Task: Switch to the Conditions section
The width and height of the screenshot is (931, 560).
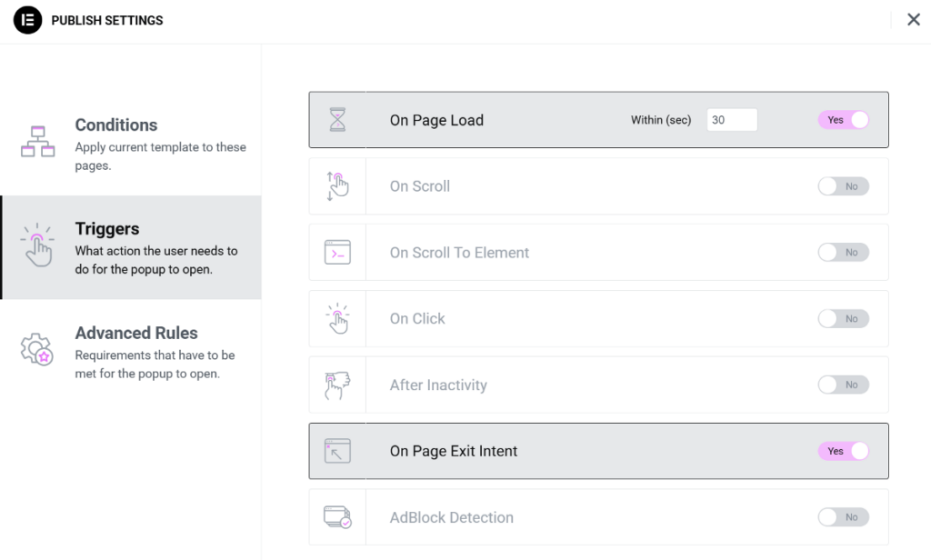Action: click(x=116, y=125)
